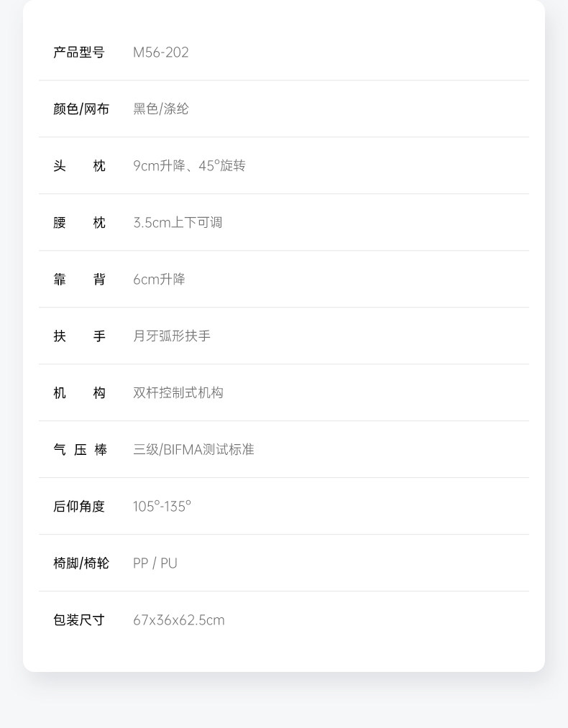Click the 扶手 row label
The image size is (568, 728).
point(79,336)
